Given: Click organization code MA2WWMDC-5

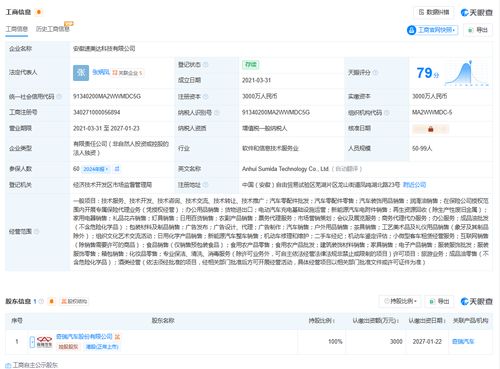Looking at the screenshot, I should point(432,112).
